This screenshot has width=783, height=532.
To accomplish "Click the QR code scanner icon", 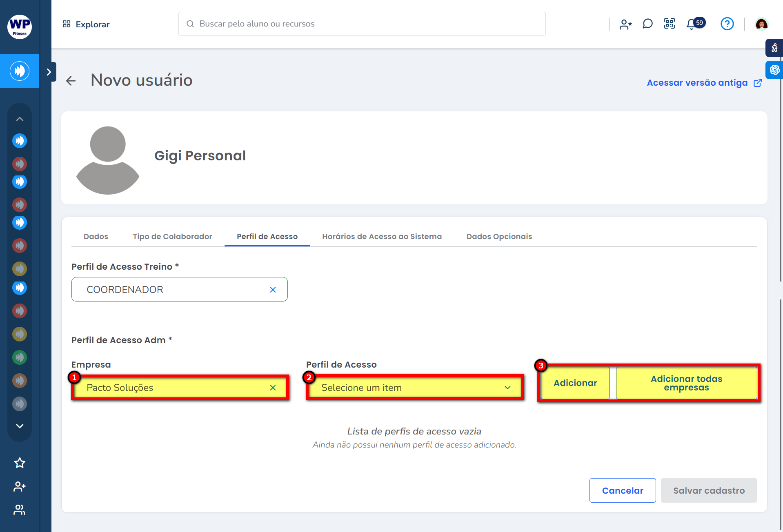I will tap(670, 24).
